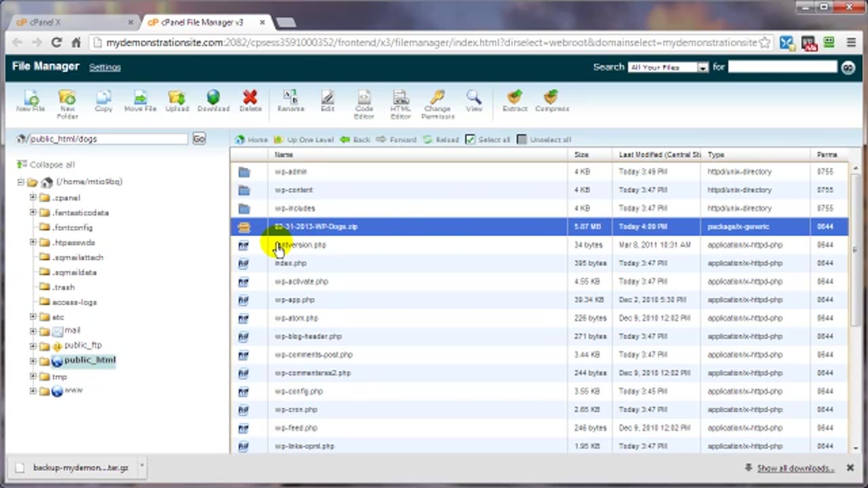Click the Go button beside path field

point(199,138)
